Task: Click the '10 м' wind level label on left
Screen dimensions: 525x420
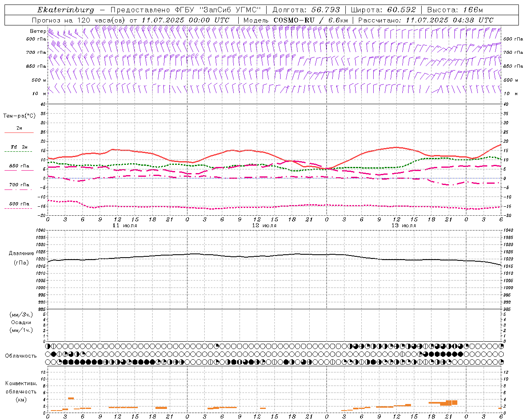Action: pos(39,94)
